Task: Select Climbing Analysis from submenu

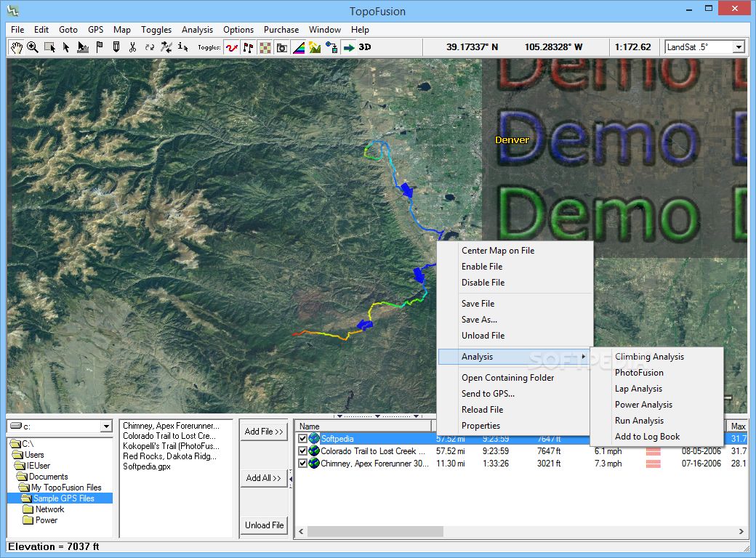Action: pyautogui.click(x=649, y=357)
